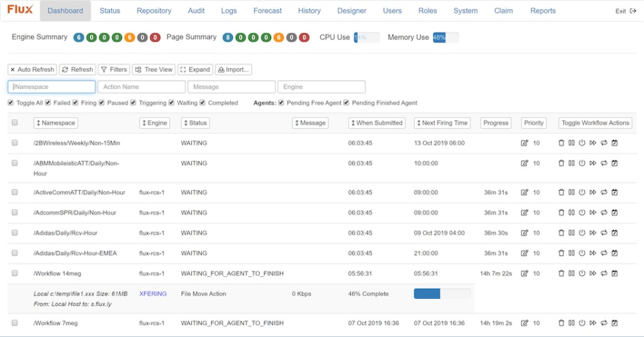
Task: Pause the /ABMMobileisticATT/Daily/Non-Hour workflow
Action: click(x=572, y=163)
